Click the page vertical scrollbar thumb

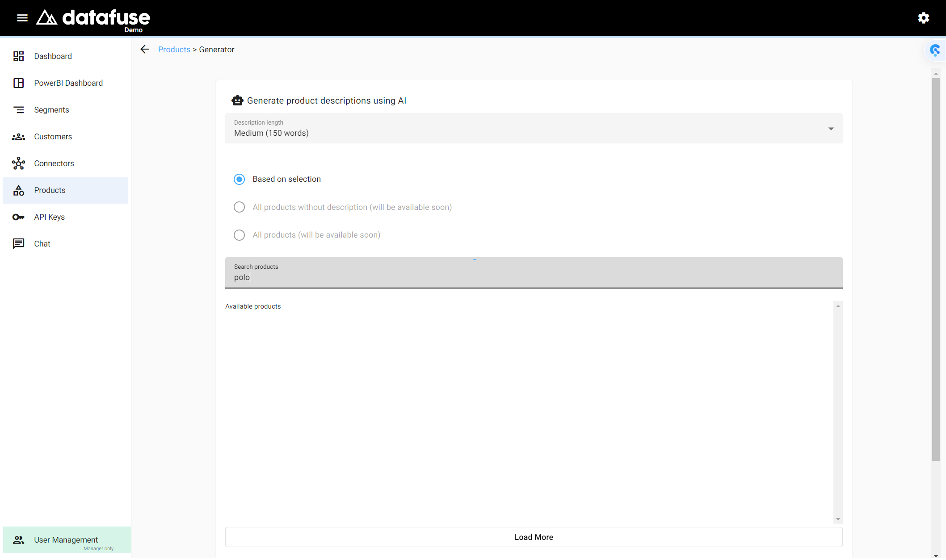coord(936,269)
